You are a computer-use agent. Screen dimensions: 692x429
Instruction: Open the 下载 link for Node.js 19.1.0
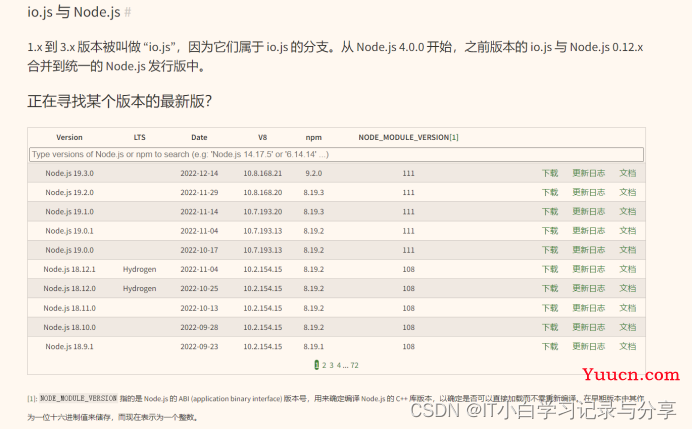[x=550, y=211]
